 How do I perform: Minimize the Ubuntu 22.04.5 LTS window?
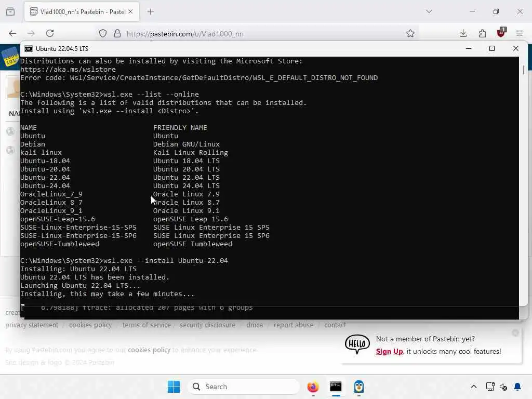pos(469,48)
